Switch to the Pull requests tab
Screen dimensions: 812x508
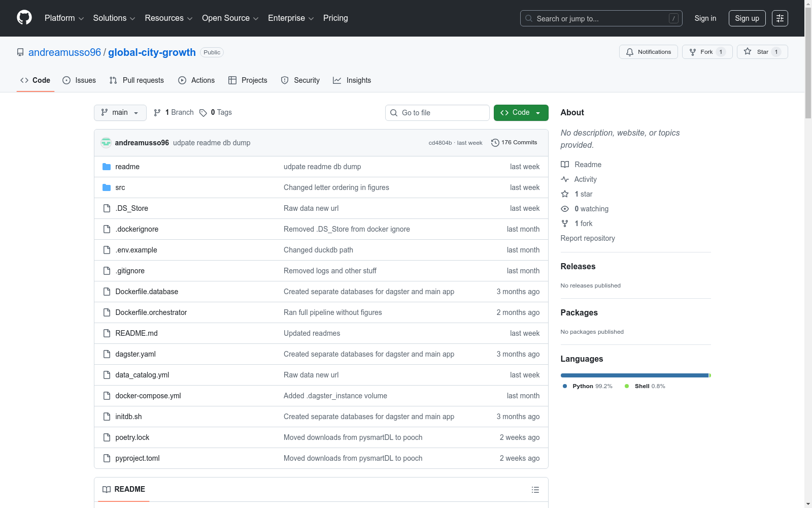click(x=137, y=80)
